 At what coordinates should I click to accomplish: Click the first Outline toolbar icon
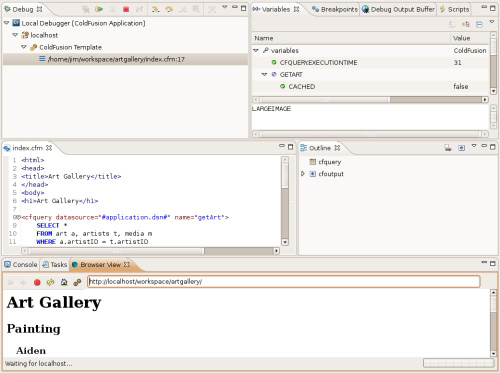(448, 148)
